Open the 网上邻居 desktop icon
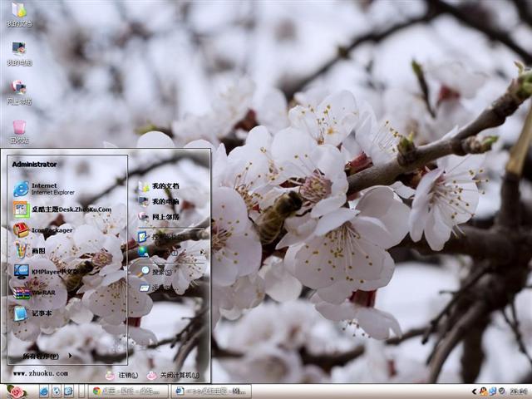This screenshot has width=532, height=399. coord(18,91)
